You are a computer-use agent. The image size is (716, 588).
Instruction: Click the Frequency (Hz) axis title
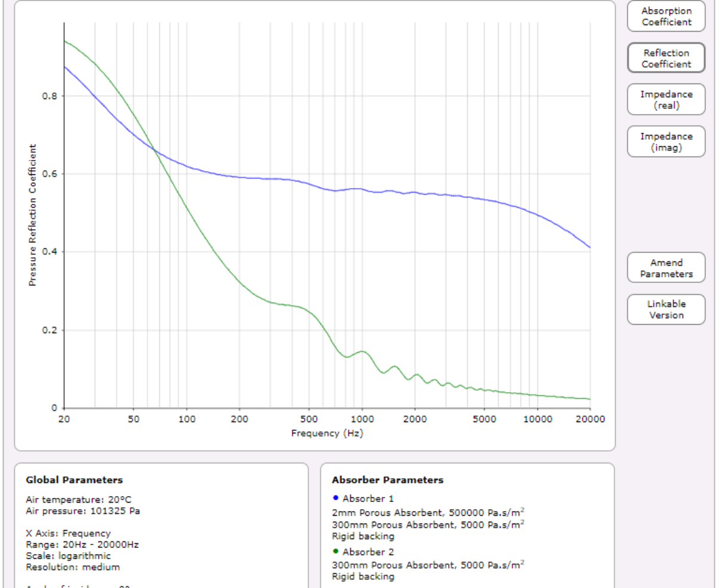(327, 433)
